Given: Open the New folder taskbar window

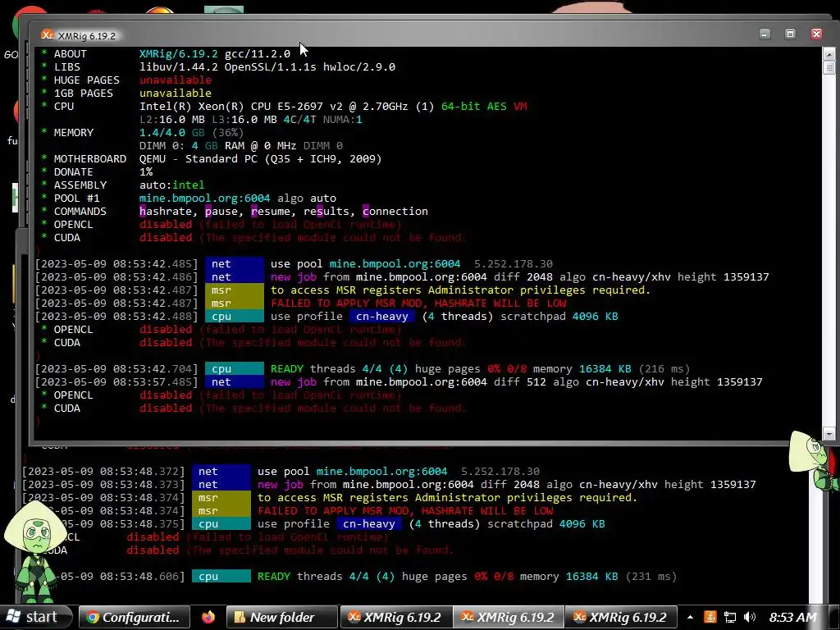Looking at the screenshot, I should 282,617.
